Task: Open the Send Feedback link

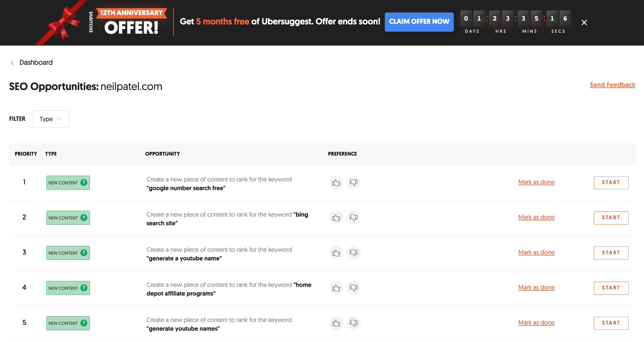Action: pos(612,85)
